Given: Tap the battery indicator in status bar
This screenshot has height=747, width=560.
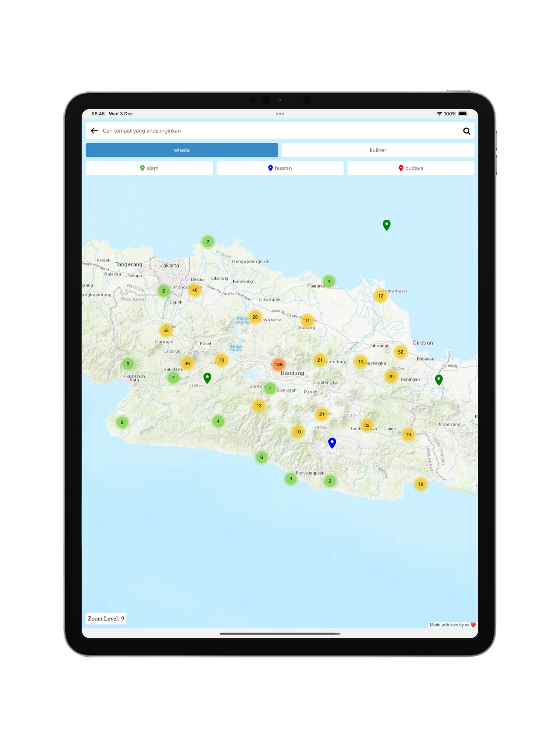Looking at the screenshot, I should (x=463, y=114).
